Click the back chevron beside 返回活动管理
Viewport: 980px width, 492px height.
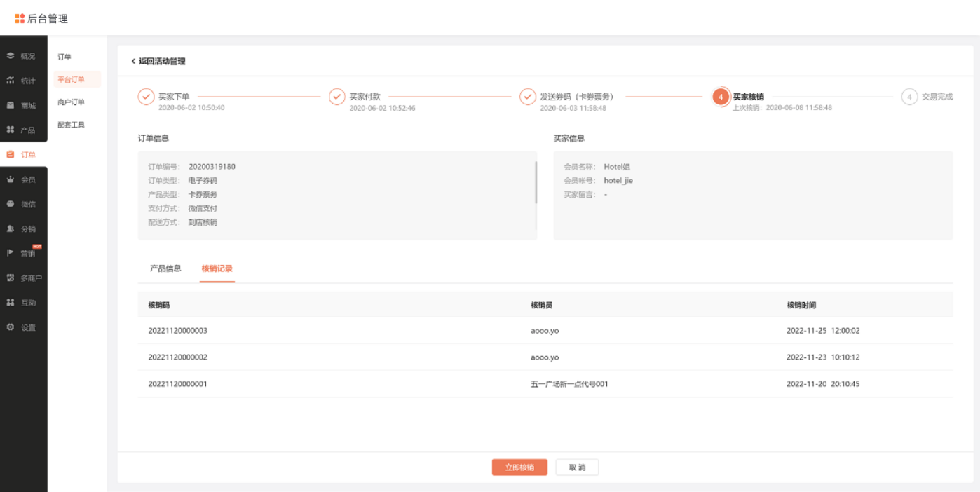pyautogui.click(x=133, y=61)
